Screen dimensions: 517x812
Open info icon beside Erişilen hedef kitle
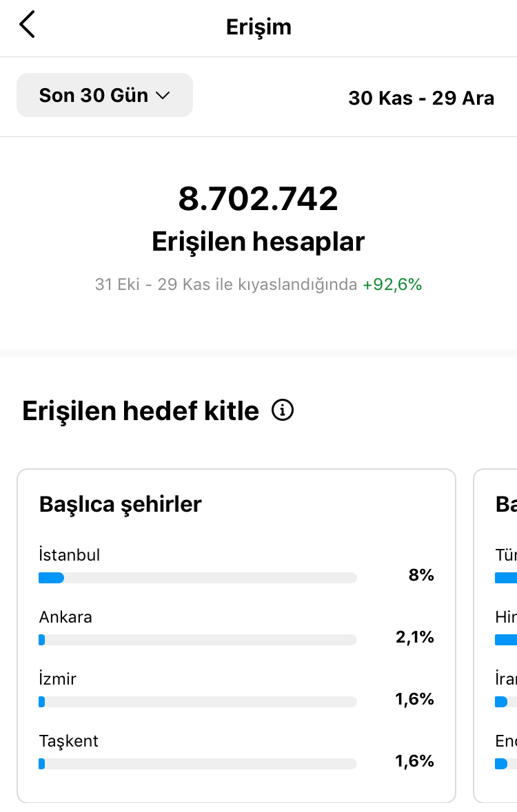283,410
